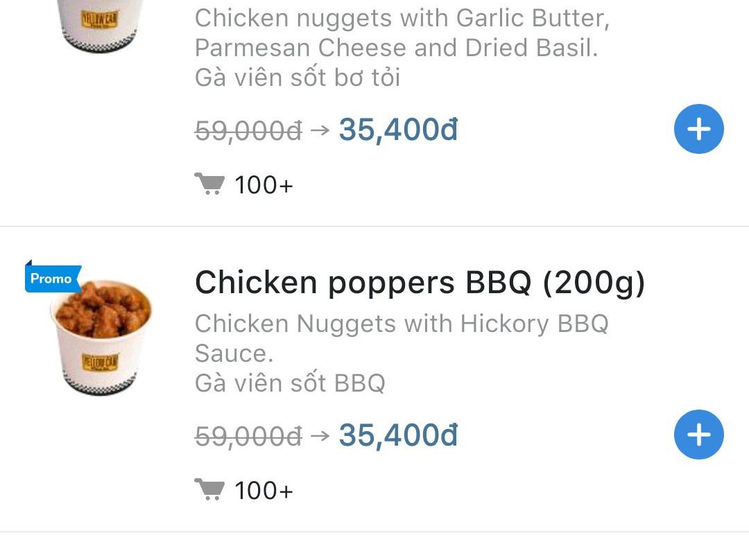Select the 'Gà viên sốt bơ tỏi' text
The height and width of the screenshot is (560, 749).
click(297, 78)
